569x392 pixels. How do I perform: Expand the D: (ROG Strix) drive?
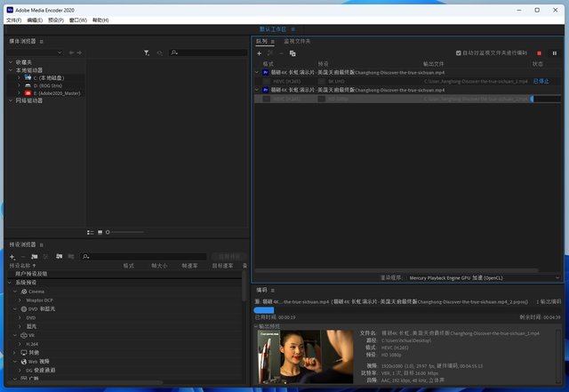tap(19, 85)
